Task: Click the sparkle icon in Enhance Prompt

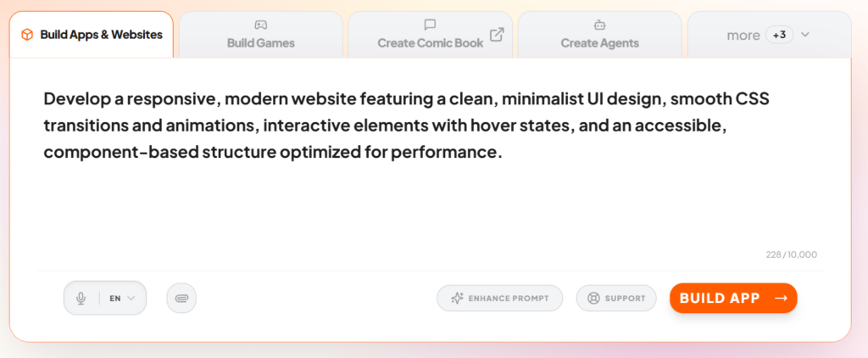Action: [x=457, y=299]
